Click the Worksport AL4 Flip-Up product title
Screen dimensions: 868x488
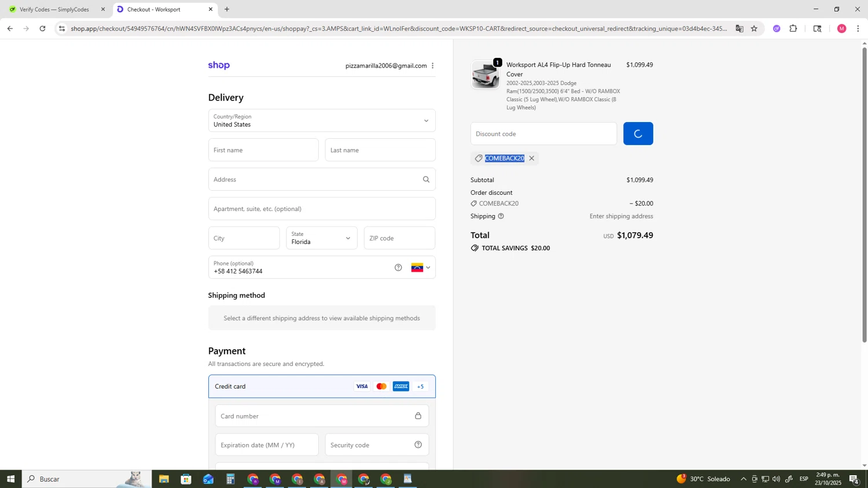pos(558,69)
